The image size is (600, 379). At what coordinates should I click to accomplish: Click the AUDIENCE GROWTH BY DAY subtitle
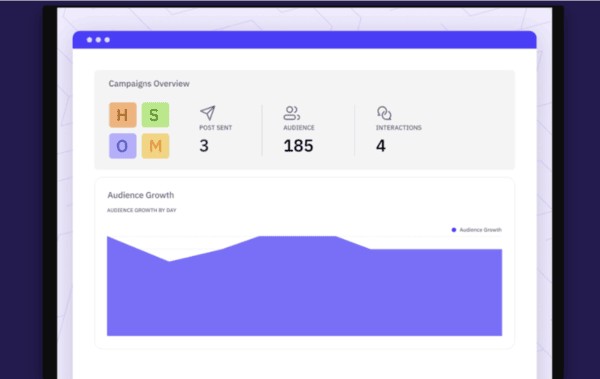(x=142, y=210)
